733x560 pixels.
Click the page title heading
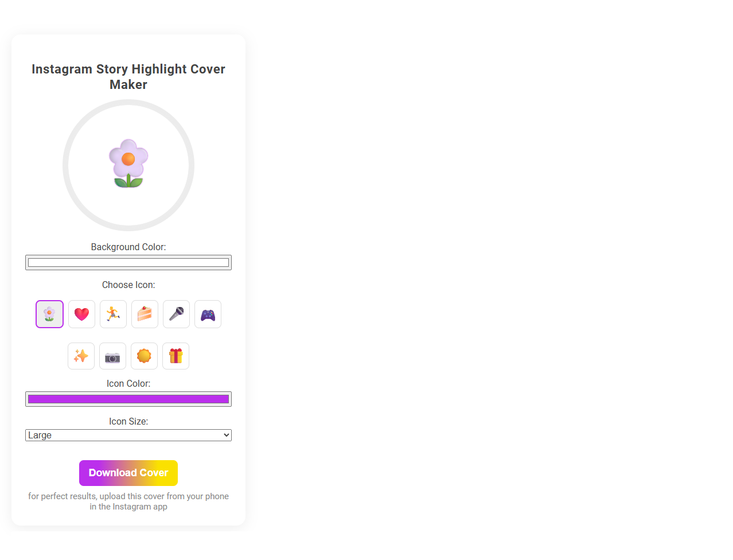pyautogui.click(x=128, y=76)
